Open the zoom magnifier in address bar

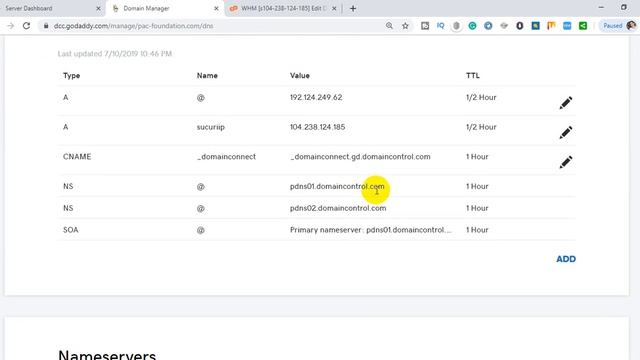(389, 26)
